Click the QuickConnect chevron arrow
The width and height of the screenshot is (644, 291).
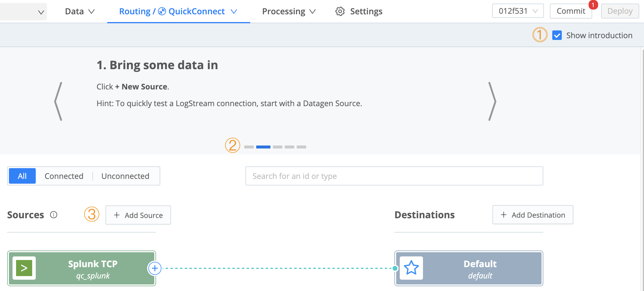tap(234, 12)
